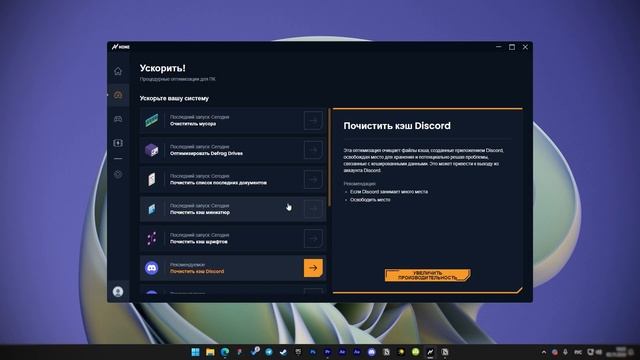This screenshot has height=360, width=640.
Task: Click the font cache icon of Почистить кэш шрифтов
Action: (x=152, y=238)
